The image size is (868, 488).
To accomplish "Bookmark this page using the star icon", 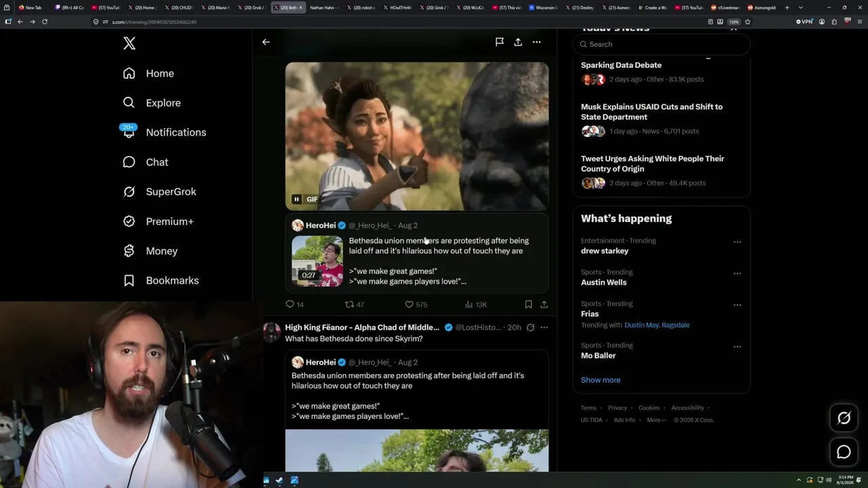I will 747,22.
